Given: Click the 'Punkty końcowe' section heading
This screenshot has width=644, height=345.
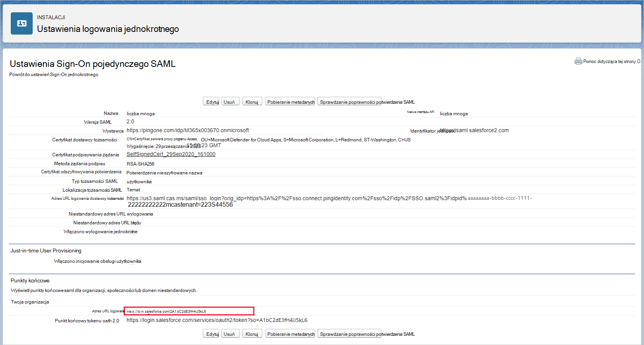Looking at the screenshot, I should (x=30, y=280).
